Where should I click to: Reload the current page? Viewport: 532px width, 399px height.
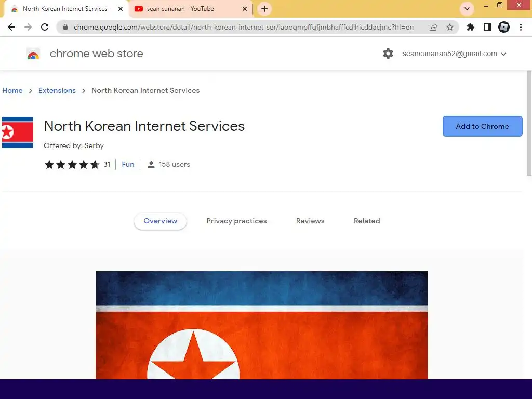(45, 27)
